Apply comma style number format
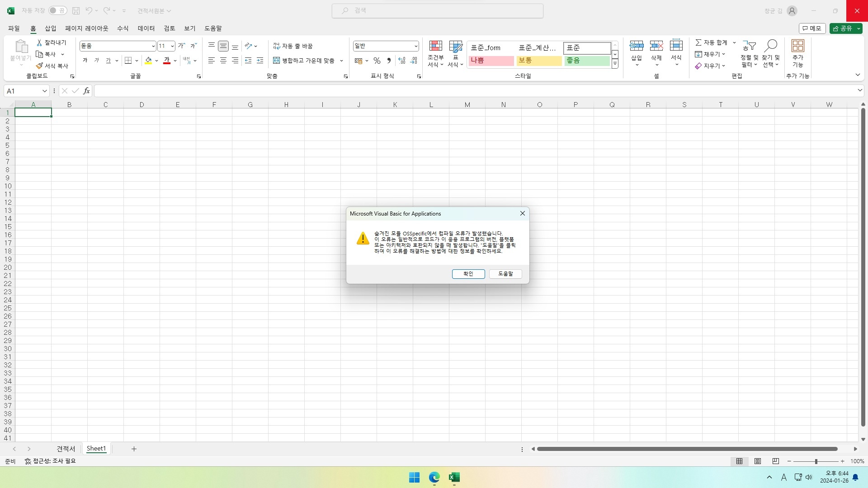The width and height of the screenshot is (868, 488). coord(389,61)
